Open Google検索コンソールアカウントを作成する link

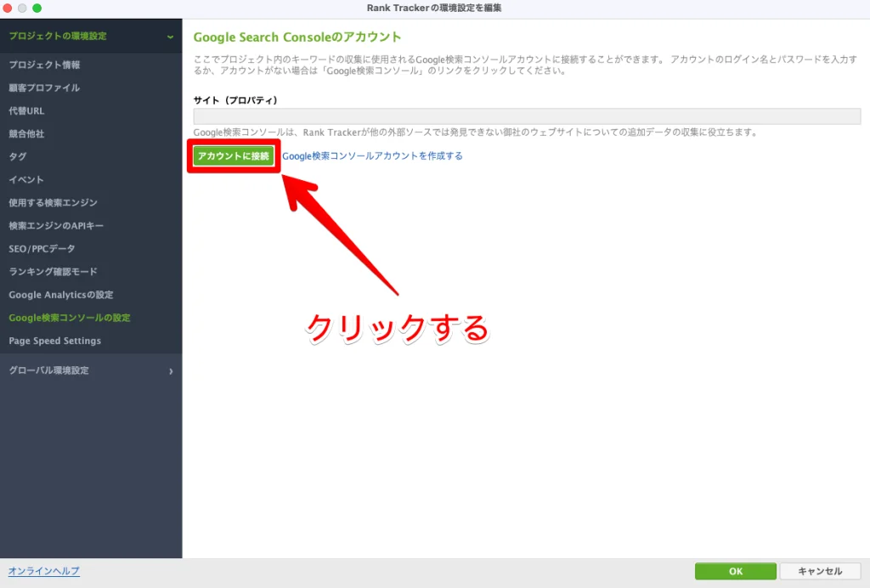coord(372,155)
